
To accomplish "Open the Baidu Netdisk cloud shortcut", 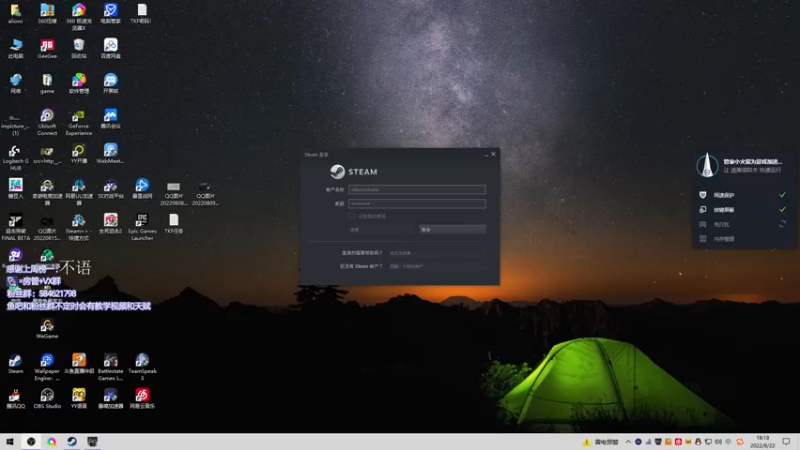I will [110, 48].
